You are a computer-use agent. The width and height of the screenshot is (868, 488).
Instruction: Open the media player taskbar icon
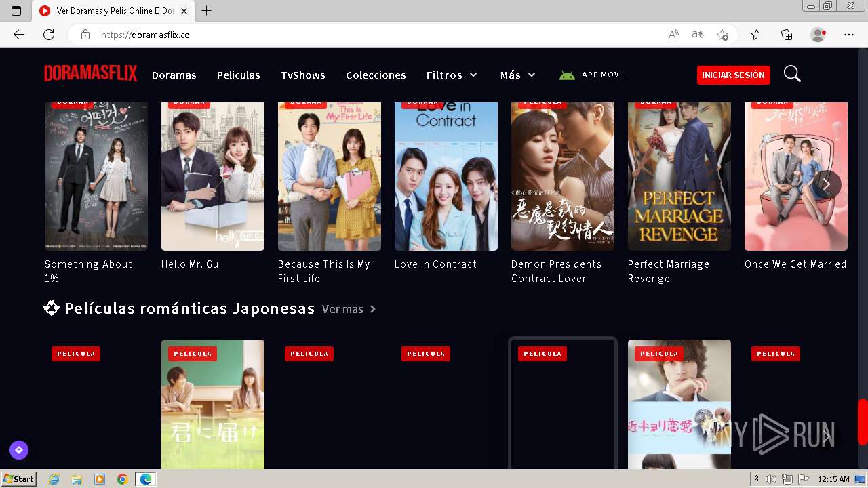tap(100, 479)
